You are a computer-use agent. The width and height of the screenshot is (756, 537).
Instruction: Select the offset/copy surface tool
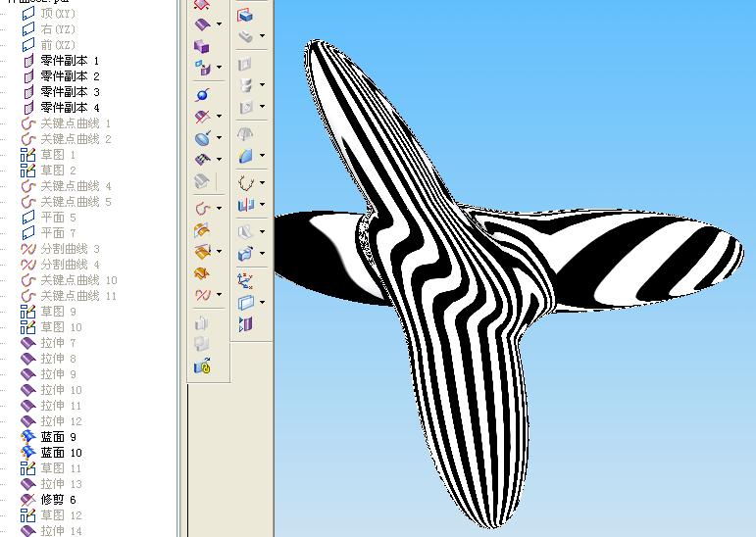click(202, 68)
